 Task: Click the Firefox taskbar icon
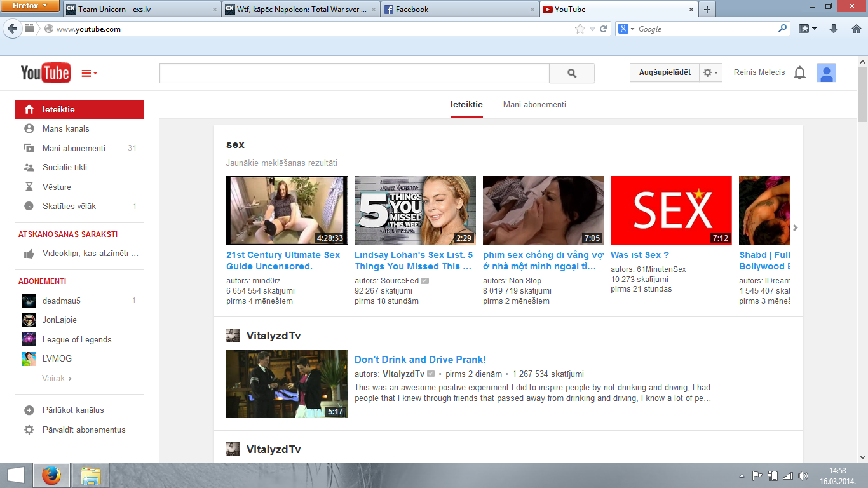pyautogui.click(x=51, y=475)
